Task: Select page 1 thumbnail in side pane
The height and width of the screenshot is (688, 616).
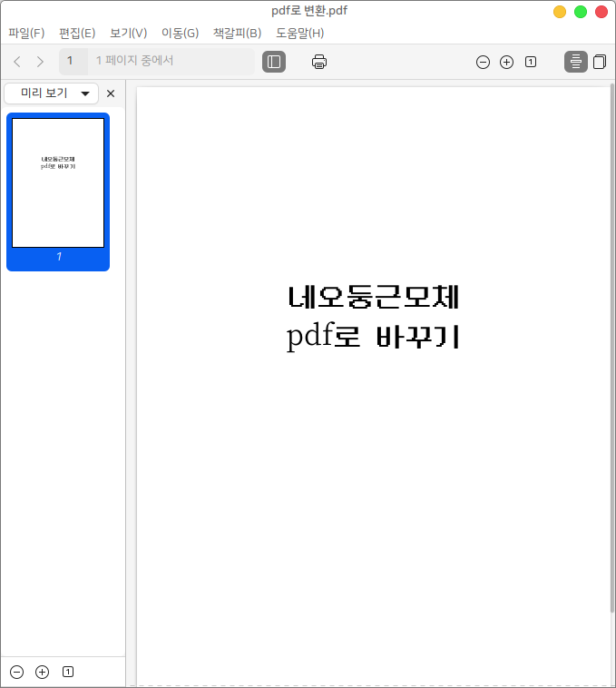Action: [x=58, y=183]
